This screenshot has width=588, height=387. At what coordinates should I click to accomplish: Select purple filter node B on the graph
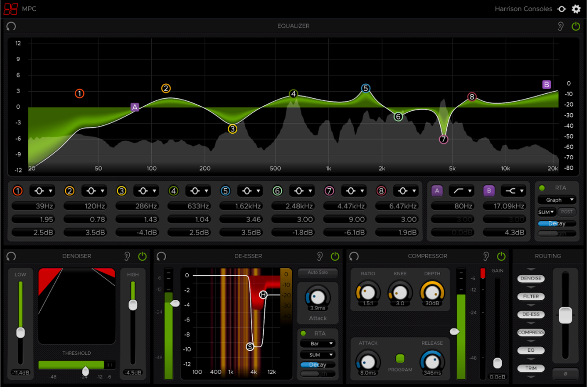click(547, 84)
